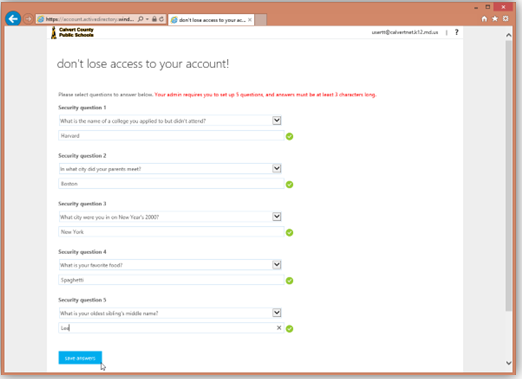Click the New York answer field
This screenshot has height=379, width=522.
[171, 232]
